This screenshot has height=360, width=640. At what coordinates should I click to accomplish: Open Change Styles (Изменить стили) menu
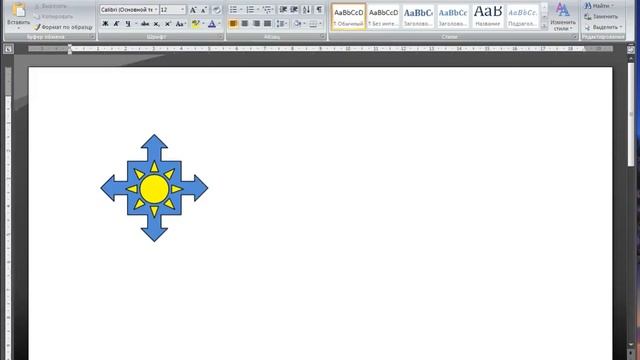563,16
